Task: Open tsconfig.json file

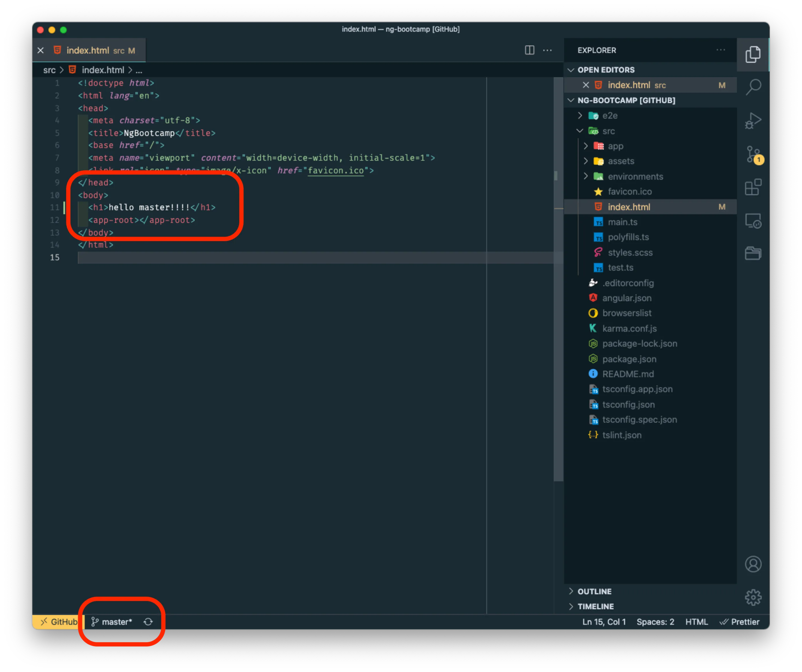Action: pyautogui.click(x=650, y=405)
